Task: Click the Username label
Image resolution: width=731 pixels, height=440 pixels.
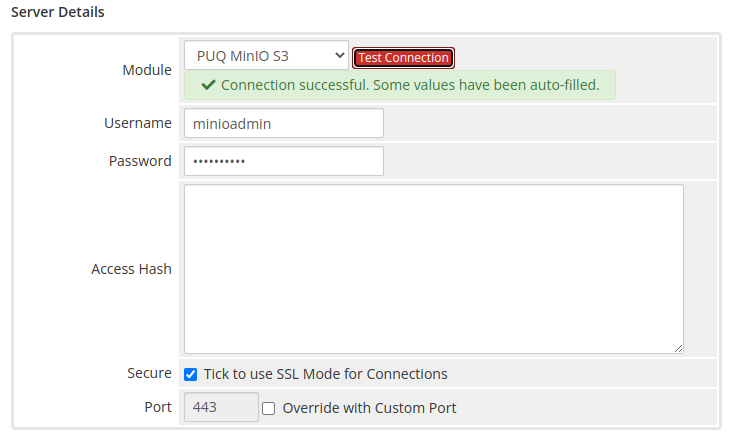Action: pyautogui.click(x=138, y=123)
